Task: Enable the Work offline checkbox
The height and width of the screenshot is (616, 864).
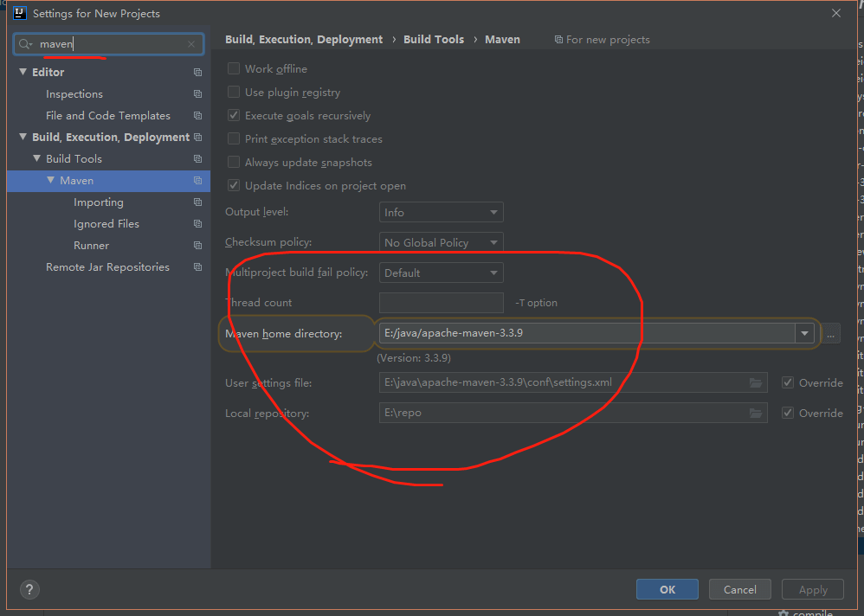Action: (x=234, y=69)
